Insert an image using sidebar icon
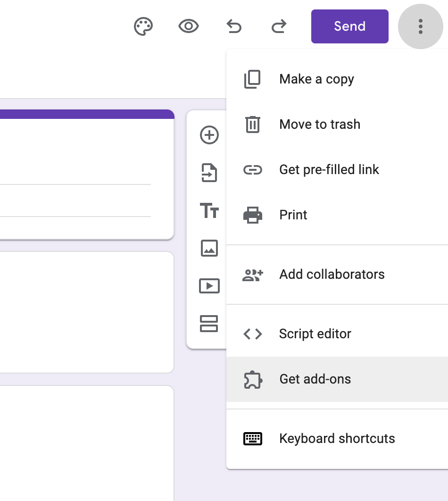 209,248
